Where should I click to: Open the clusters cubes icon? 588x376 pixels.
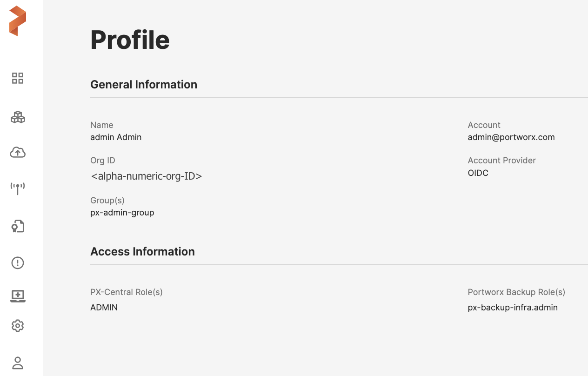coord(18,117)
